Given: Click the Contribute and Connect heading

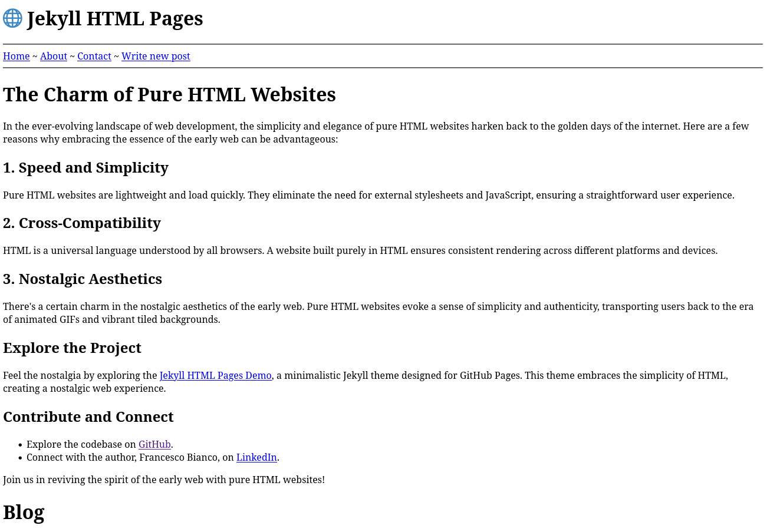Looking at the screenshot, I should (x=88, y=417).
